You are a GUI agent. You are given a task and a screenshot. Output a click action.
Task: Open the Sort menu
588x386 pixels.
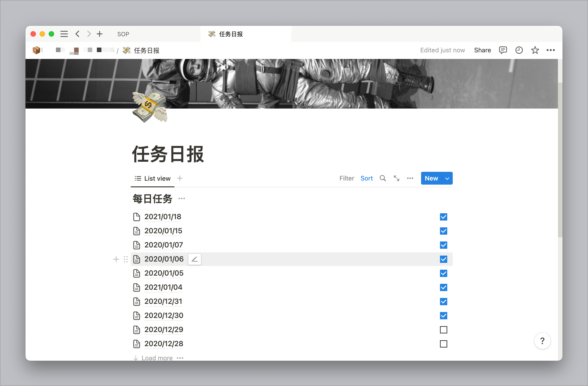[366, 178]
